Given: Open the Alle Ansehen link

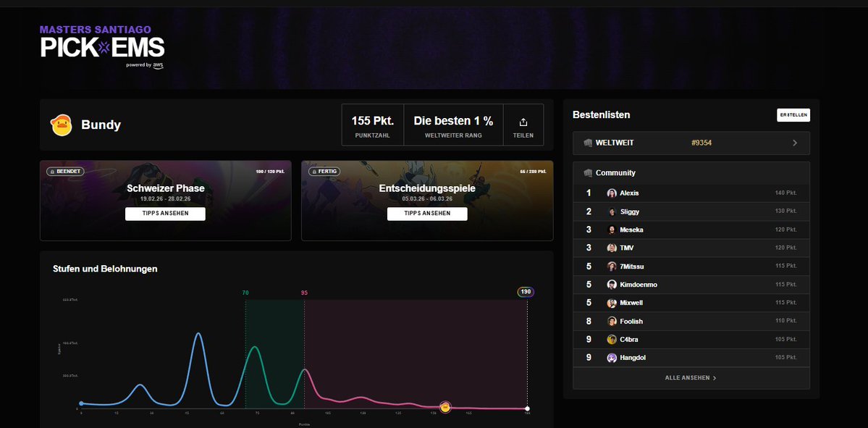Looking at the screenshot, I should [691, 377].
